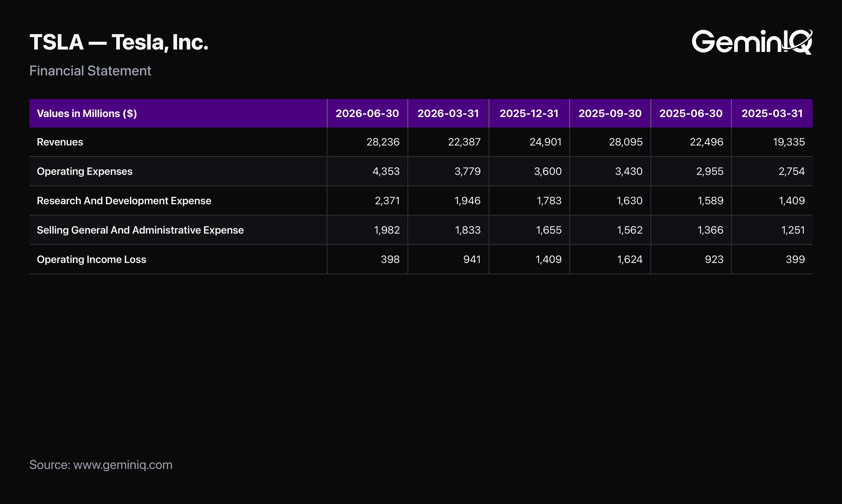Click SG&A value 1,366

pyautogui.click(x=710, y=230)
